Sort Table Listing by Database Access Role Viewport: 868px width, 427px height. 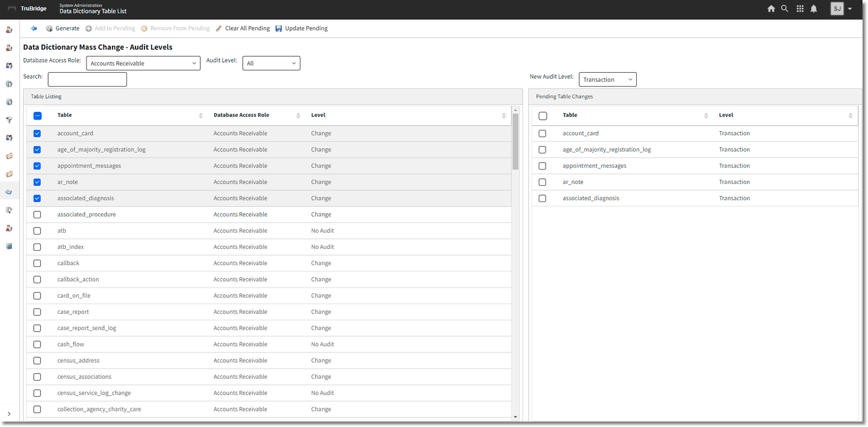[x=298, y=115]
